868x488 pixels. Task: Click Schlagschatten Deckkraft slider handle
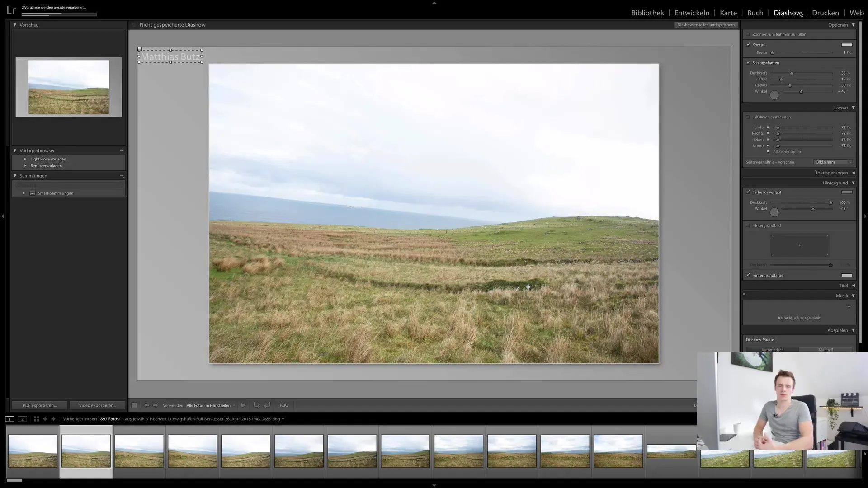(791, 73)
